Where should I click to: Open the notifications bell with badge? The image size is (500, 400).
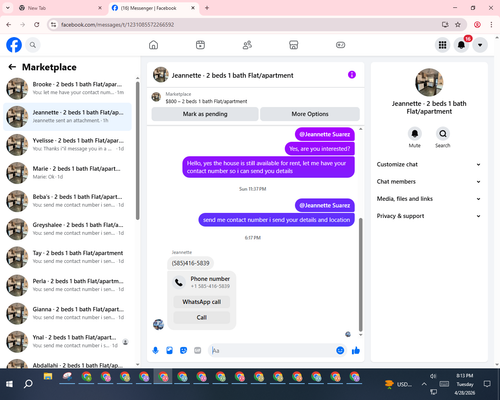461,45
